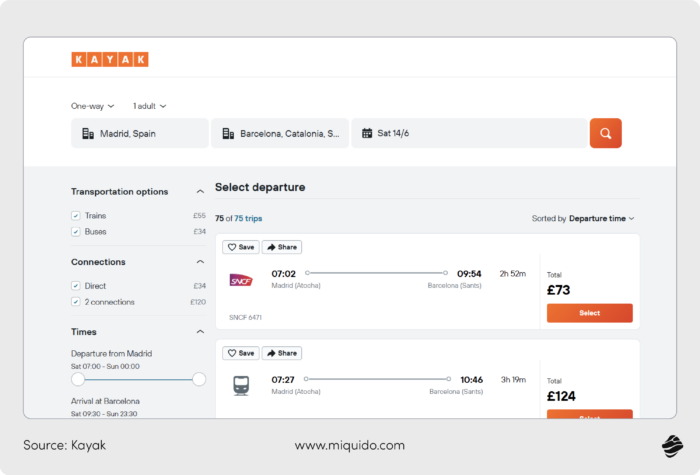700x475 pixels.
Task: Click the SNCF logo on the 07:02 trip
Action: (x=241, y=280)
